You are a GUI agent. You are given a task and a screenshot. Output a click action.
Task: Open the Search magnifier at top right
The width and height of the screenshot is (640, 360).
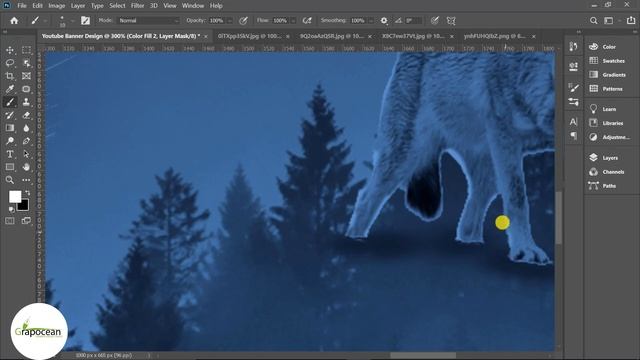(593, 20)
